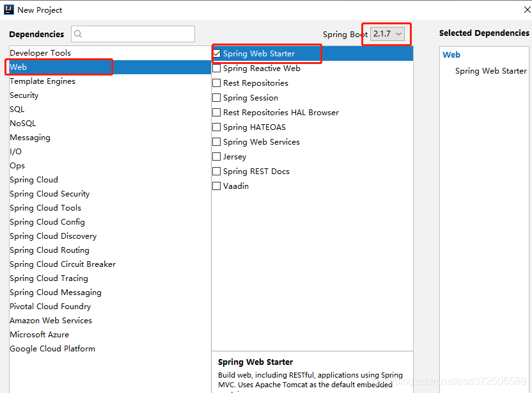Select the Spring Cloud category
The height and width of the screenshot is (393, 532).
pyautogui.click(x=110, y=180)
